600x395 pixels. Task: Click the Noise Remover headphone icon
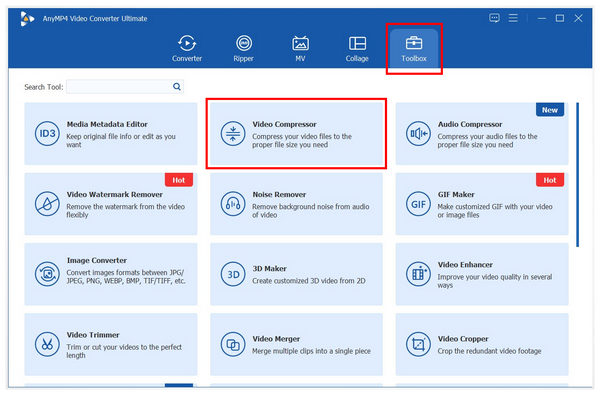(x=233, y=204)
